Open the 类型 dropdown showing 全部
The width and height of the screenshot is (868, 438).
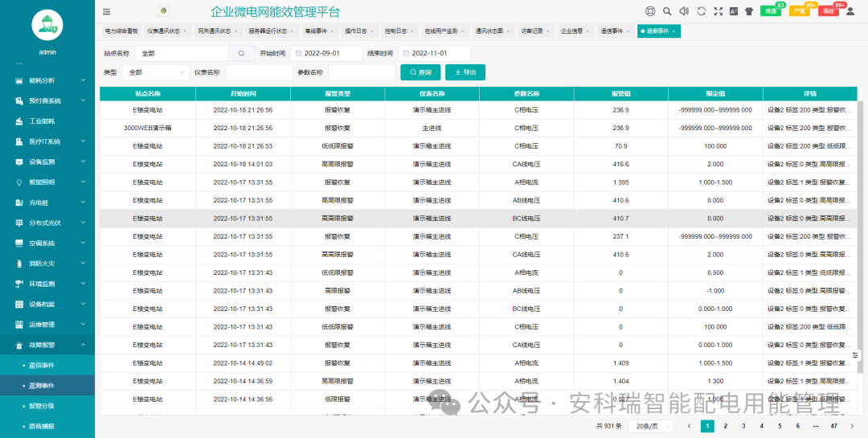pyautogui.click(x=156, y=72)
